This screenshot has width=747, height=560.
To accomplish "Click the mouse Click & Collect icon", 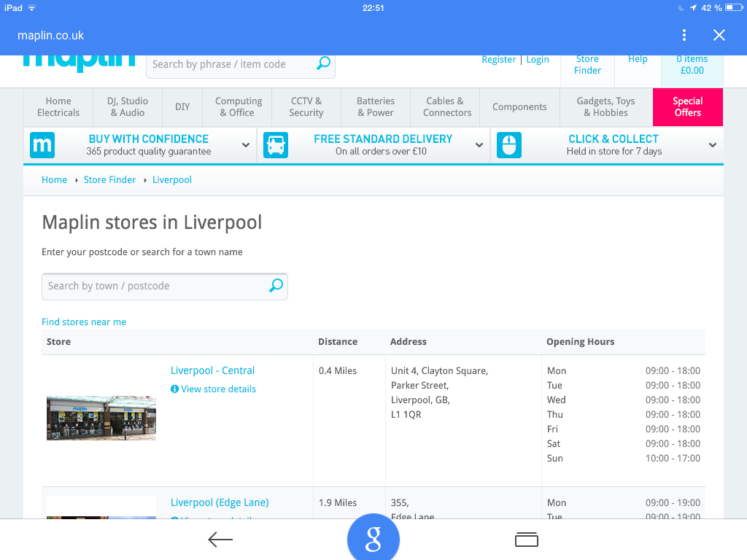I will pos(508,145).
